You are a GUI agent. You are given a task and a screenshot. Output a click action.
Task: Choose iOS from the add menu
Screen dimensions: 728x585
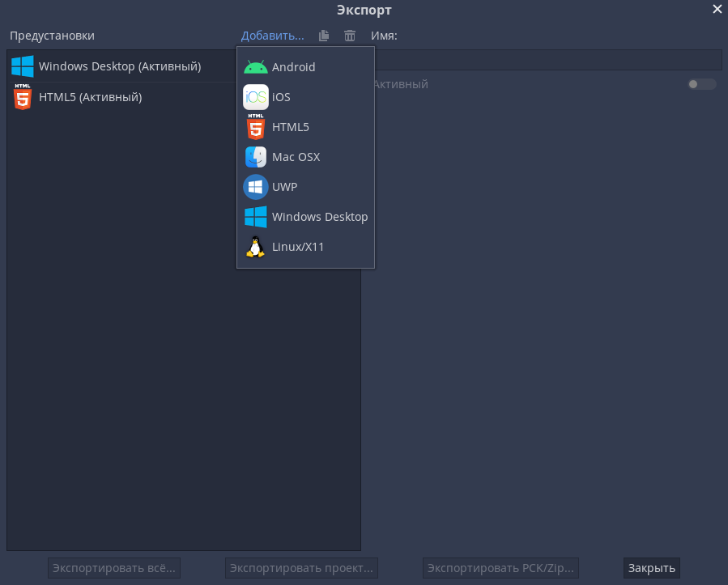pyautogui.click(x=305, y=97)
